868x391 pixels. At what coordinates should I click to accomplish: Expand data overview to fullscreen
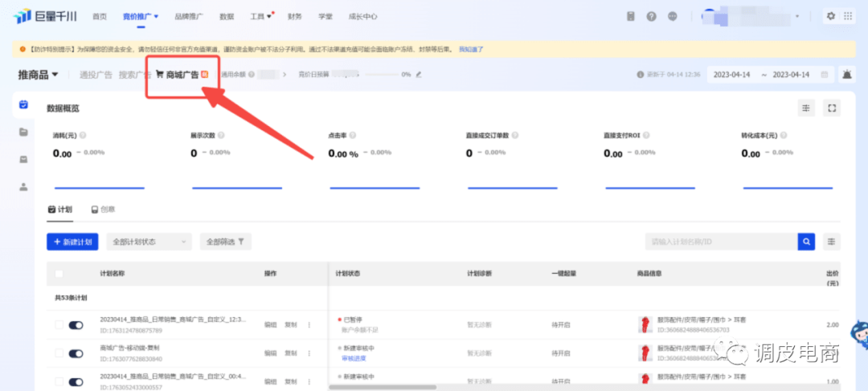[x=832, y=108]
